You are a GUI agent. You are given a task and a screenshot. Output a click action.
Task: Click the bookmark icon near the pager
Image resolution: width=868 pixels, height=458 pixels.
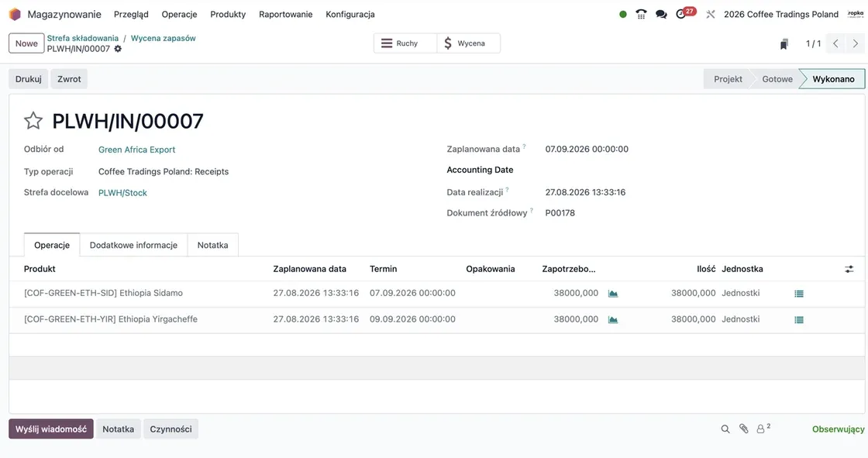(x=784, y=43)
